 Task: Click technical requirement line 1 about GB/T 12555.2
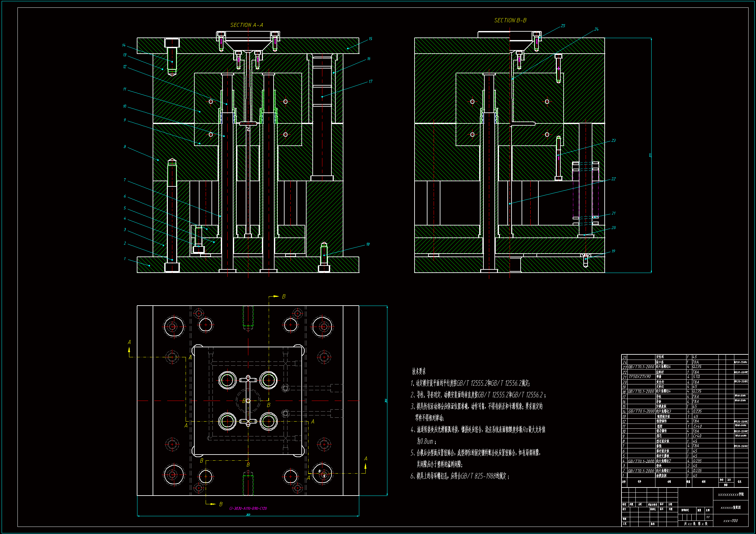(470, 383)
